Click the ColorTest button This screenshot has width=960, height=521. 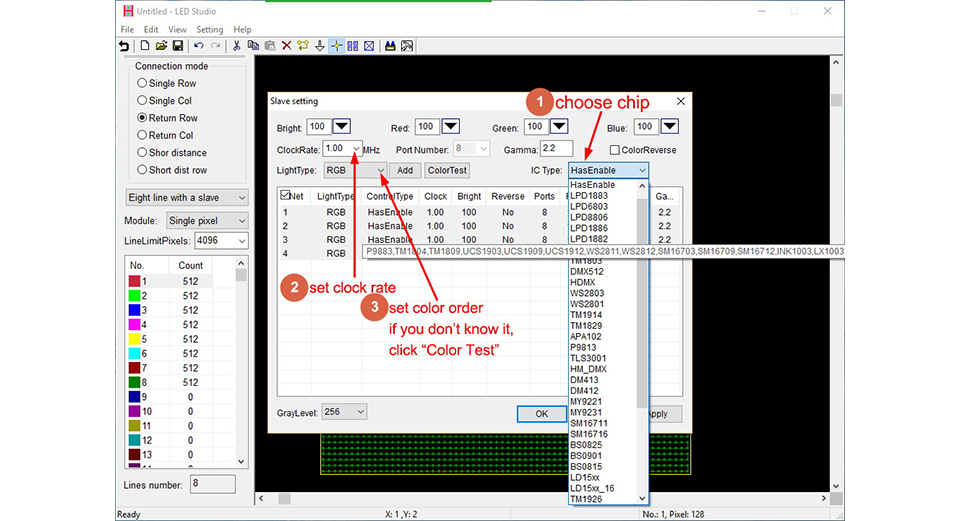pos(447,170)
